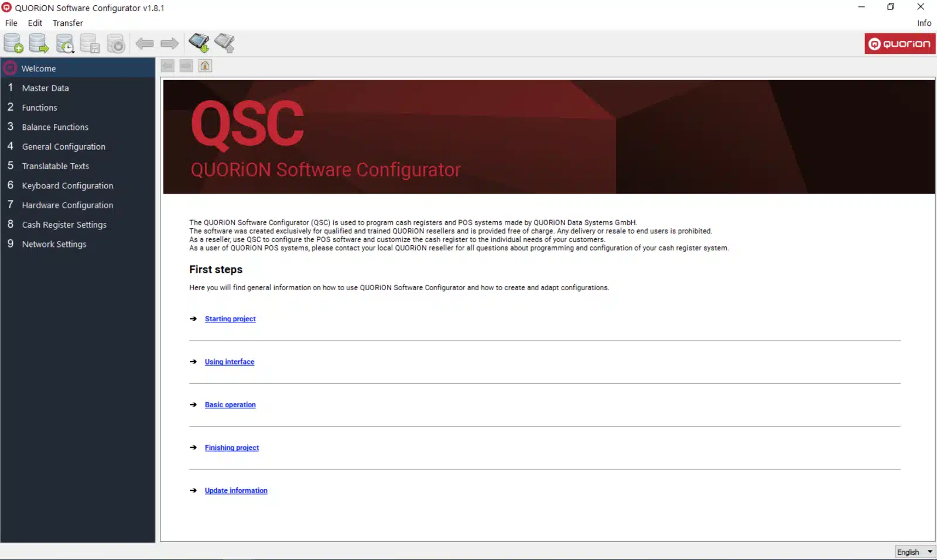The height and width of the screenshot is (560, 937).
Task: Open Translatable Texts section
Action: click(x=78, y=166)
